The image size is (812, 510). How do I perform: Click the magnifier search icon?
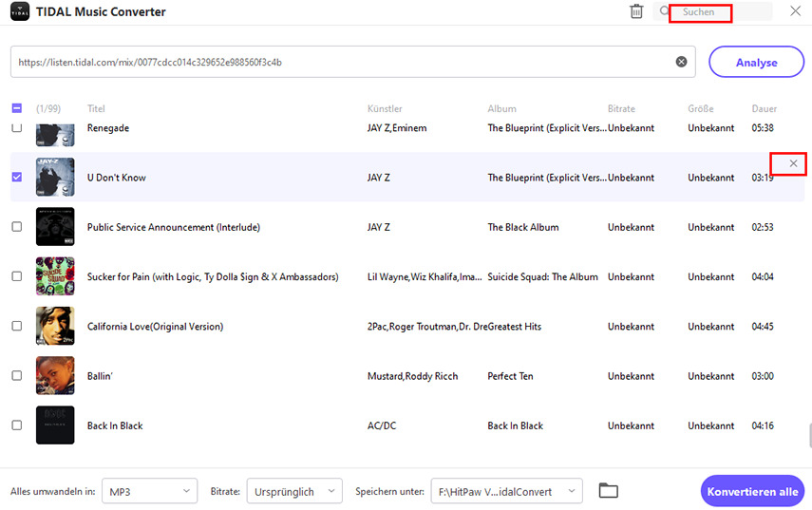tap(664, 10)
